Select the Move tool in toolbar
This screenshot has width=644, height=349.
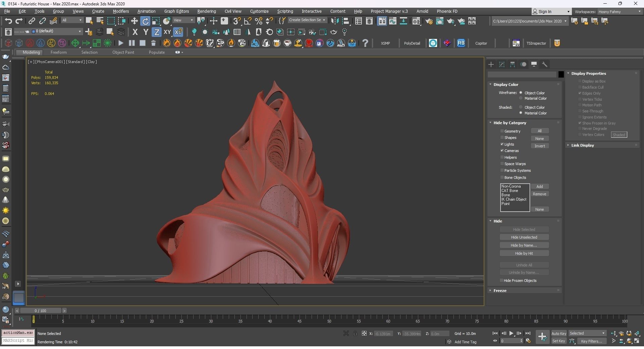tap(134, 21)
